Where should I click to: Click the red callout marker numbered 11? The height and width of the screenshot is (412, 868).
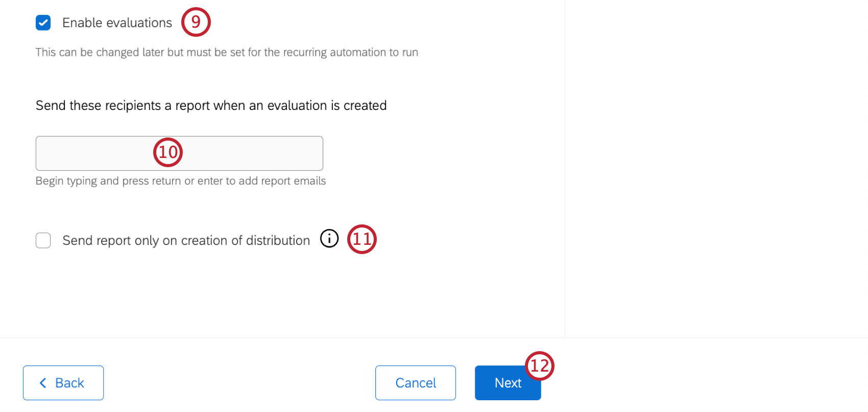click(362, 239)
